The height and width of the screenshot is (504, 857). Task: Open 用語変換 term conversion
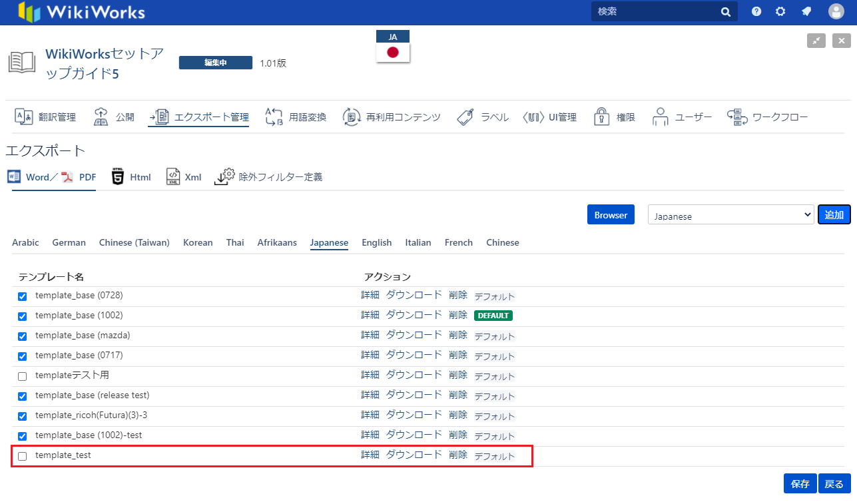296,117
